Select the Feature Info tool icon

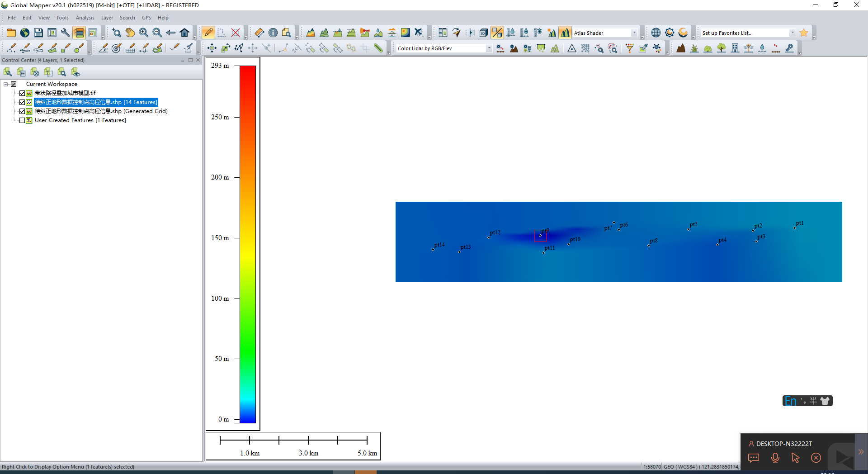tap(273, 33)
